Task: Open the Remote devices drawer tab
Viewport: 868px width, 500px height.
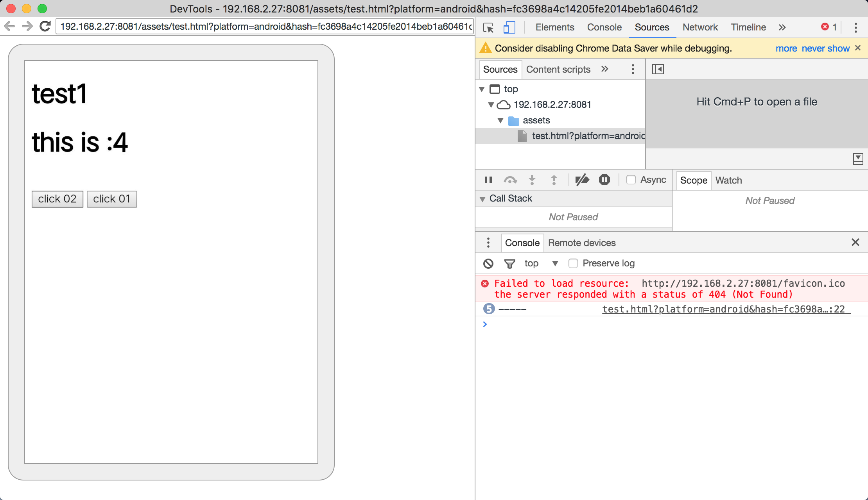Action: (581, 243)
